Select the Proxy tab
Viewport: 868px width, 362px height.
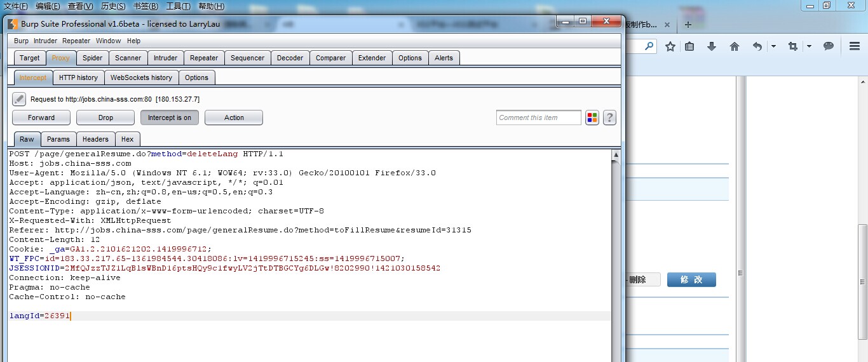(61, 58)
